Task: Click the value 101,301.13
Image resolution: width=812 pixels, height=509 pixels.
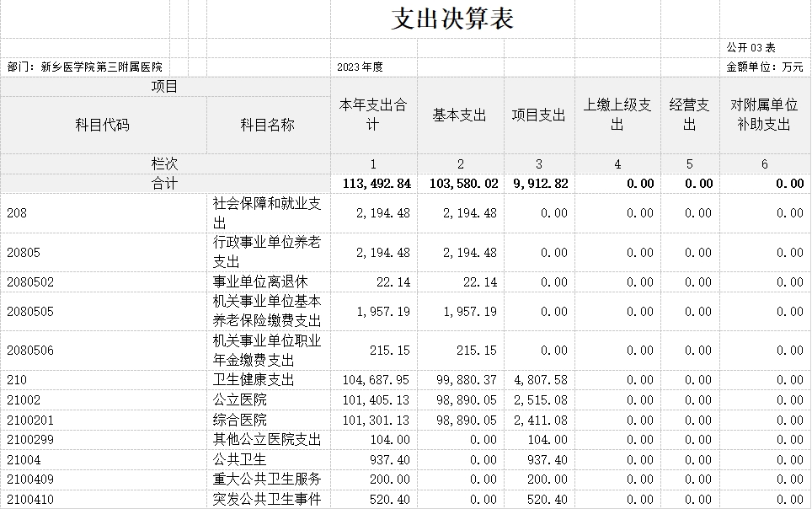Action: point(376,421)
